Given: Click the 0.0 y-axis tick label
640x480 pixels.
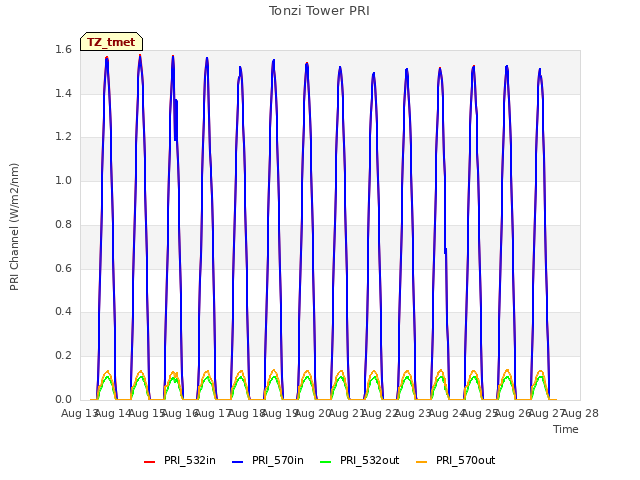Looking at the screenshot, I should point(63,399).
